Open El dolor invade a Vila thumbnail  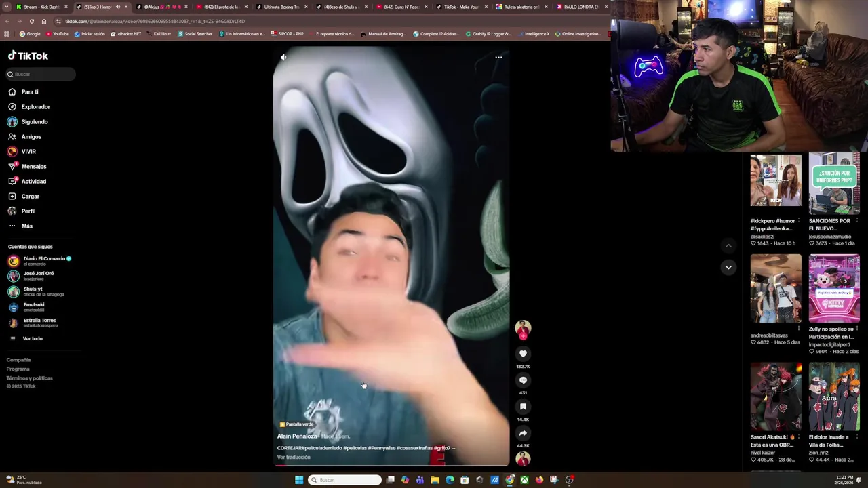[834, 397]
